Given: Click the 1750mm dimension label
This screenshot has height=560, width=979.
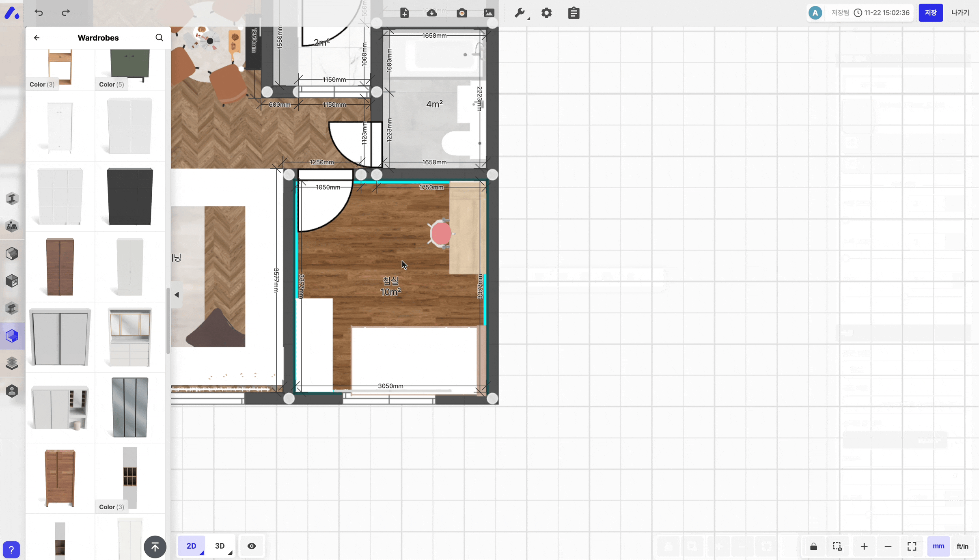Looking at the screenshot, I should [x=431, y=187].
